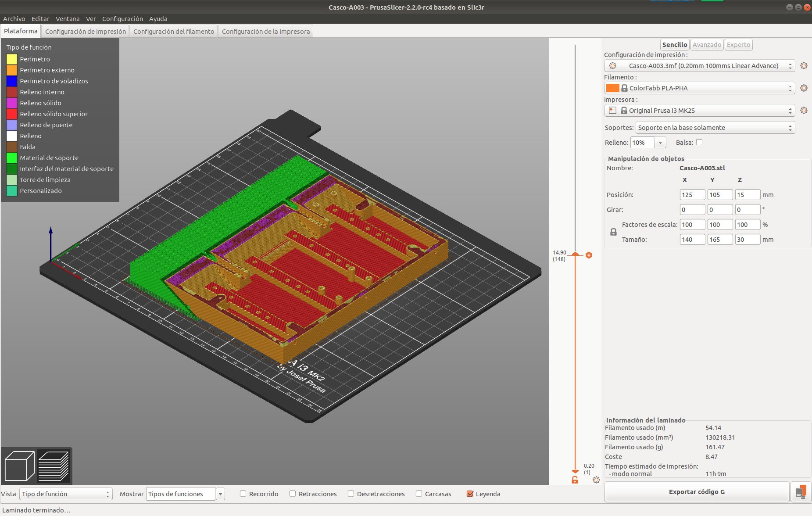Click the Posición X field
The height and width of the screenshot is (516, 812).
692,195
